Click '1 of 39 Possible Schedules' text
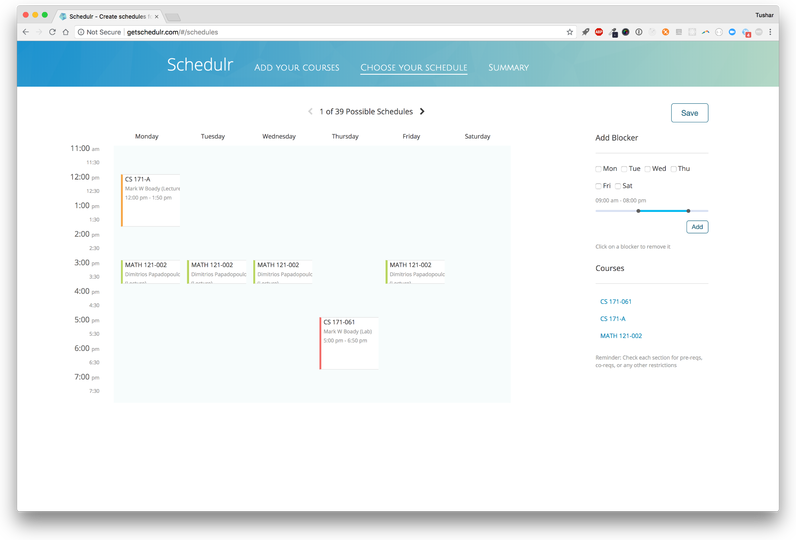Screen dimensions: 796x540 point(366,112)
